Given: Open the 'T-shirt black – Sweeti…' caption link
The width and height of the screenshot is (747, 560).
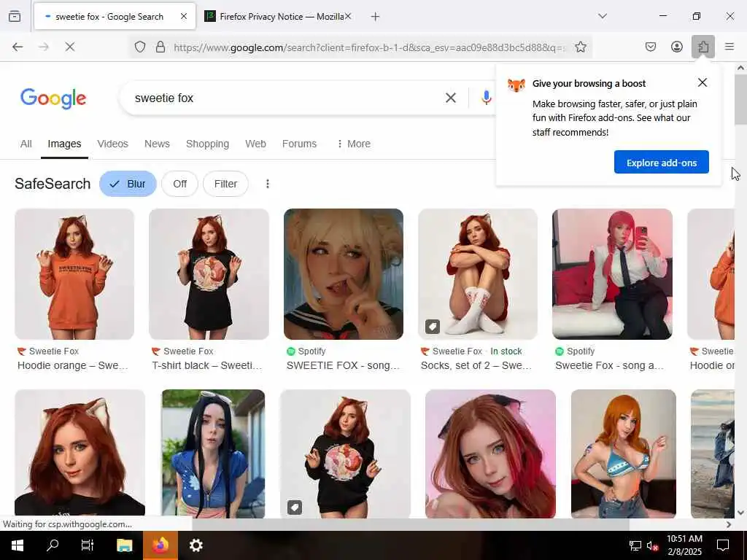Looking at the screenshot, I should 206,366.
